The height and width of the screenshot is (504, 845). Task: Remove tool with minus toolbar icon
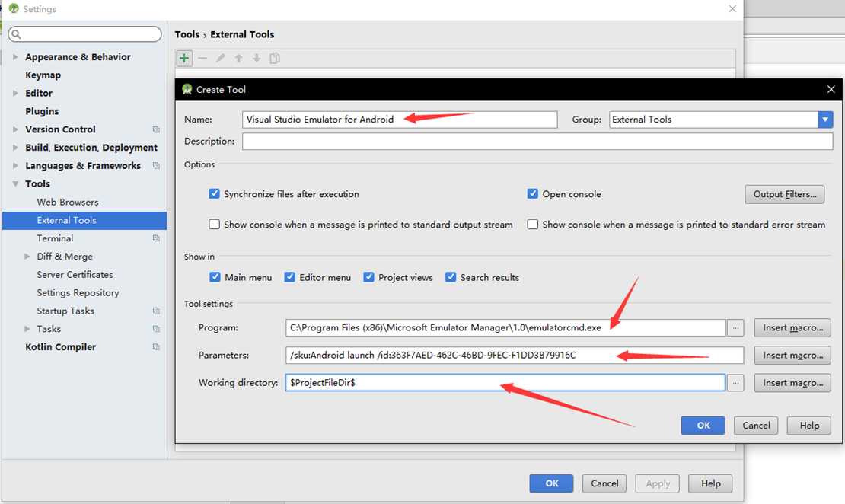pos(202,58)
